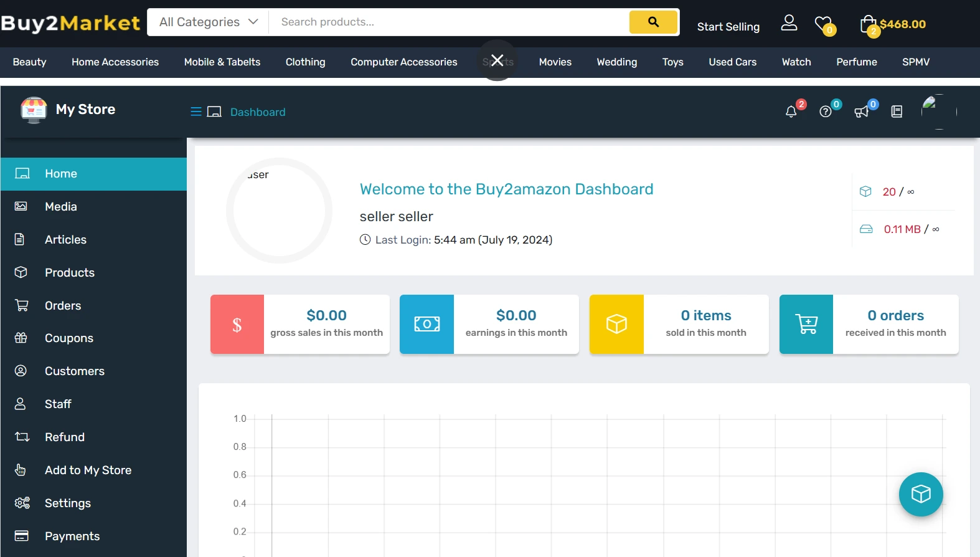Open the Beauty category menu
The image size is (980, 557).
point(29,62)
